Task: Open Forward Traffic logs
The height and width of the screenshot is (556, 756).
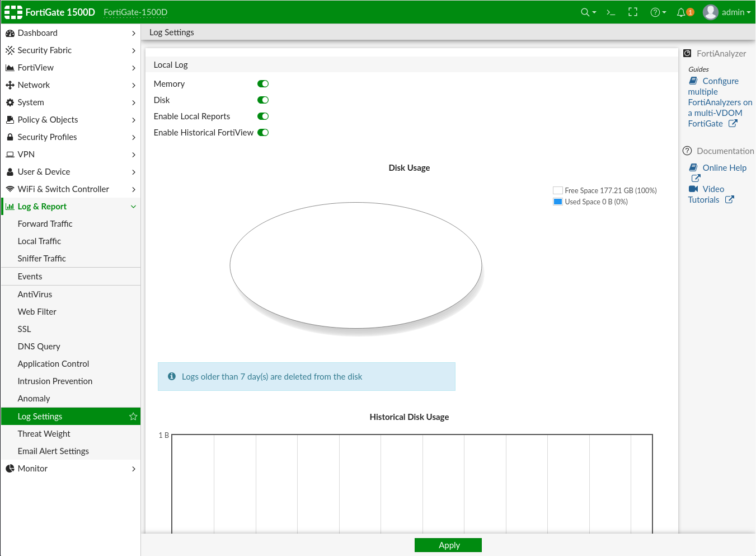Action: point(45,224)
